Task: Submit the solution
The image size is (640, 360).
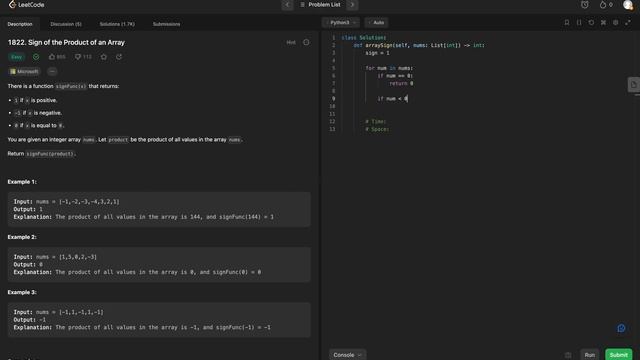Action: 618,355
